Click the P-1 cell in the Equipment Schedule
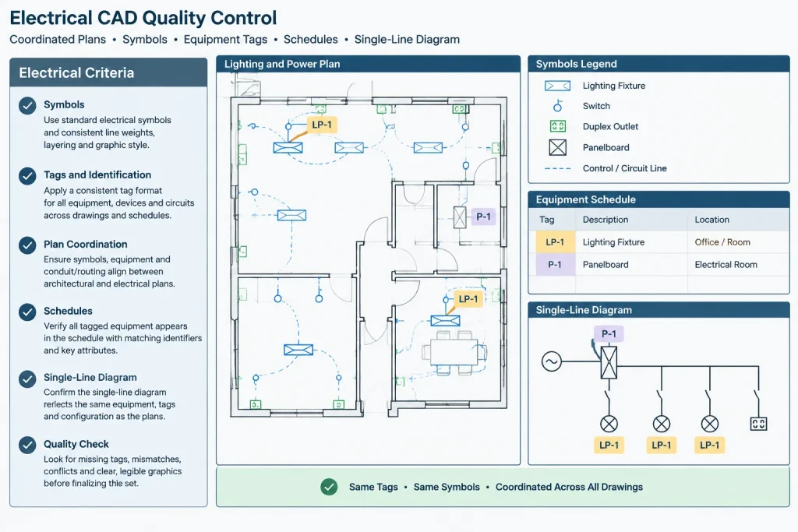798x532 pixels. pos(555,265)
